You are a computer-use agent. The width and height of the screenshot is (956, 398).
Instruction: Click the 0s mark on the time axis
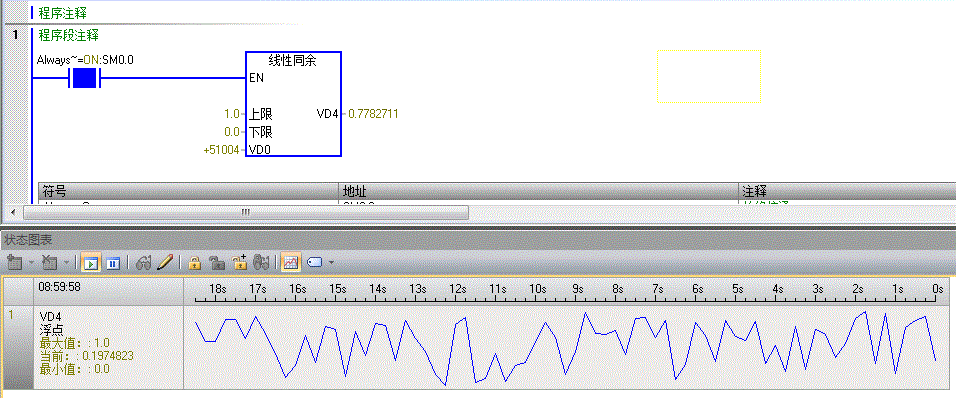pyautogui.click(x=937, y=289)
